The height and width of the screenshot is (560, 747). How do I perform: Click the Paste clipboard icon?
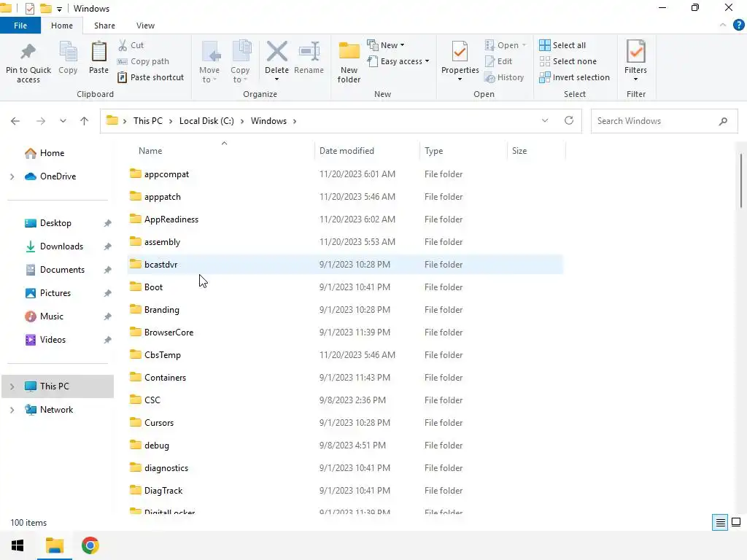pos(98,52)
